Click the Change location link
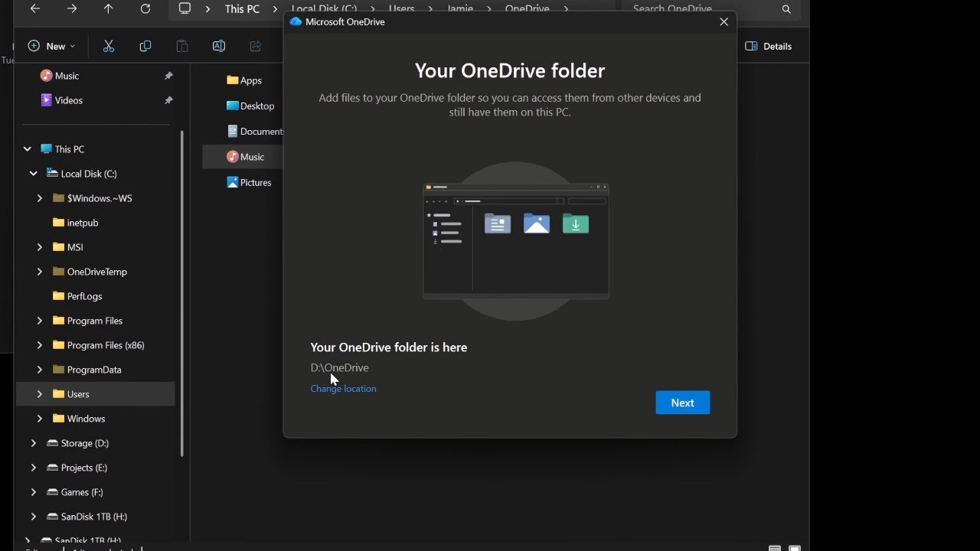 pos(343,389)
